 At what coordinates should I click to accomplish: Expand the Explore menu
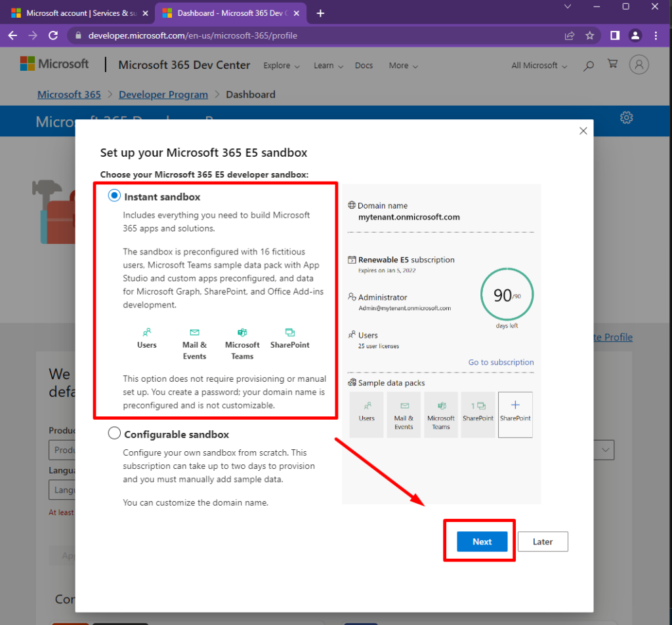(x=282, y=66)
